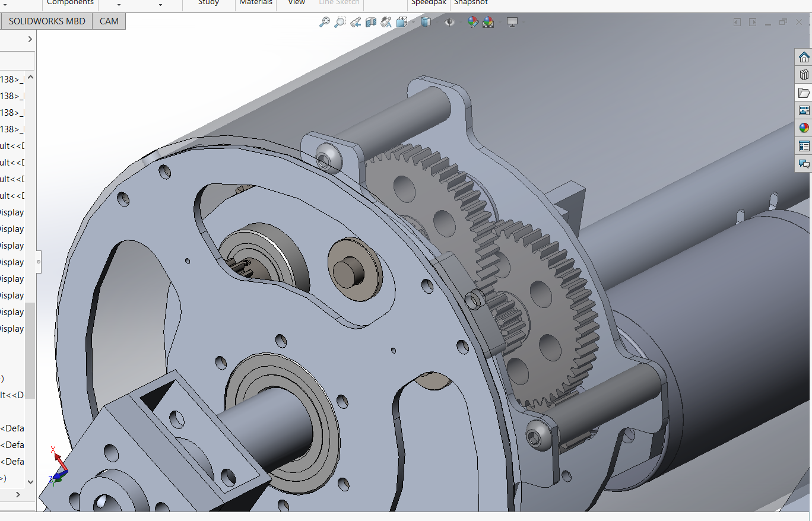Activate the Section View tool
Image resolution: width=812 pixels, height=521 pixels.
[x=371, y=23]
